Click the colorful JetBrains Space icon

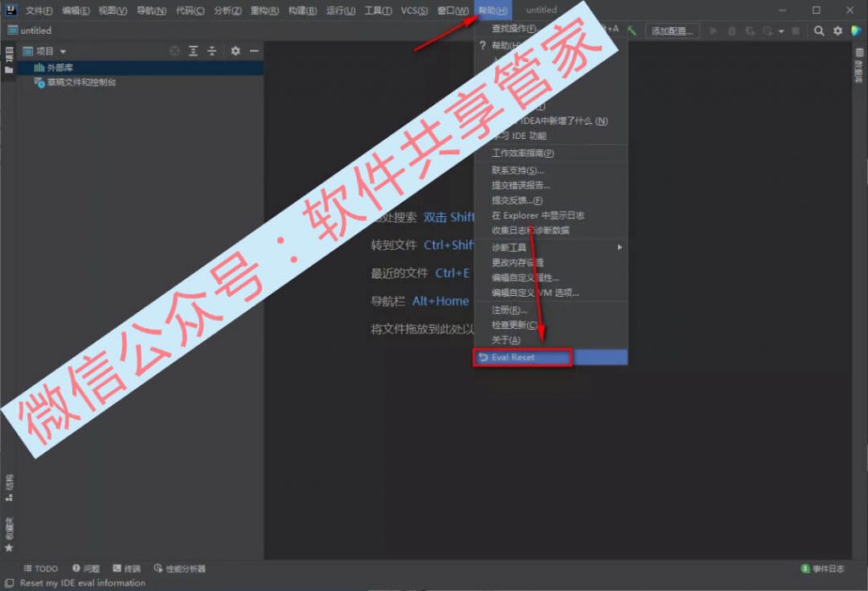pyautogui.click(x=856, y=31)
